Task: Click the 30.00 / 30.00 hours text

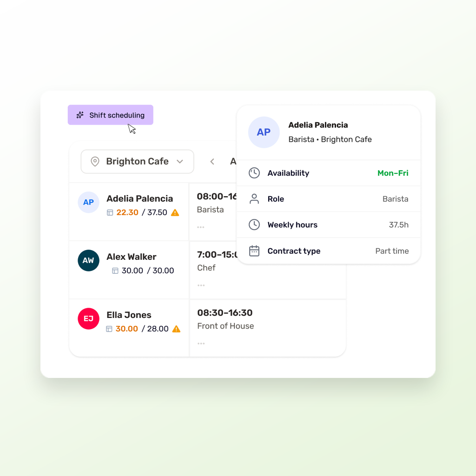Action: pyautogui.click(x=148, y=271)
